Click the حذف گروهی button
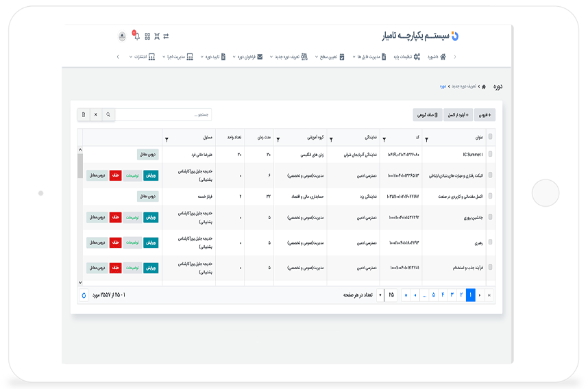Viewport: 588px width, 389px height. coord(427,114)
